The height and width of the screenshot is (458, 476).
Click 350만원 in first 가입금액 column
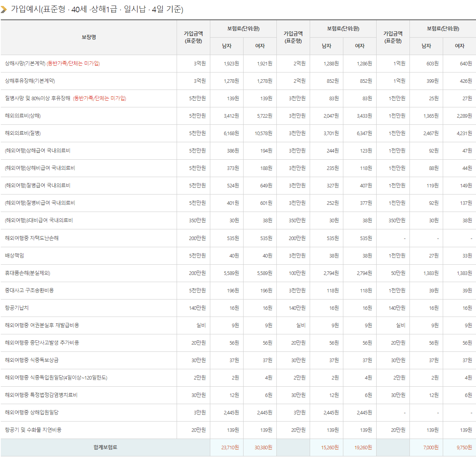[197, 220]
